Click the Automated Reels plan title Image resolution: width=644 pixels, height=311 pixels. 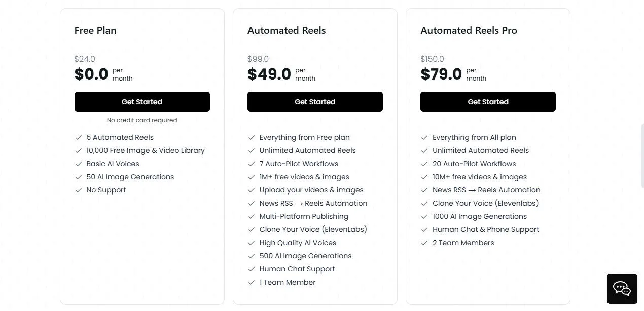click(287, 30)
